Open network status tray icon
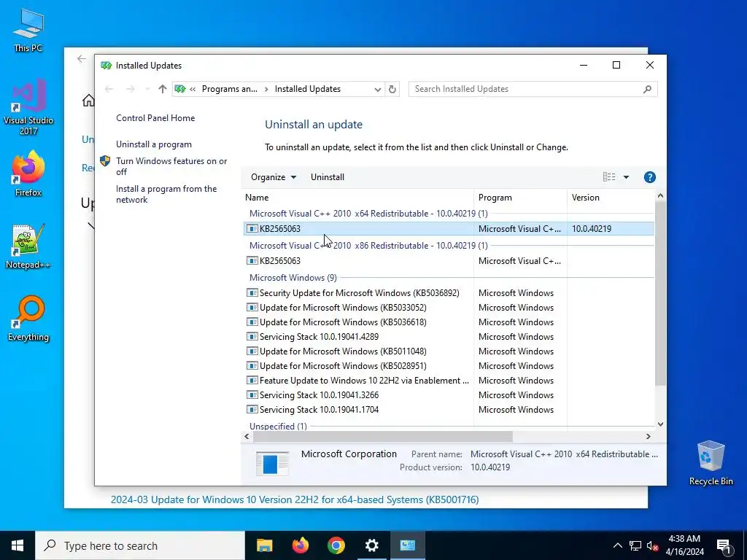 (635, 545)
